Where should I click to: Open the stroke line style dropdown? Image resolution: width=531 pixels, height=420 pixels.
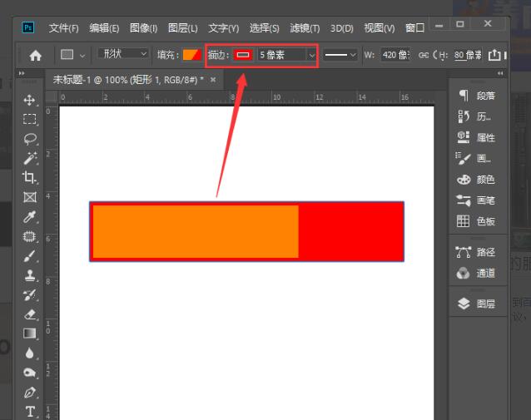coord(340,55)
